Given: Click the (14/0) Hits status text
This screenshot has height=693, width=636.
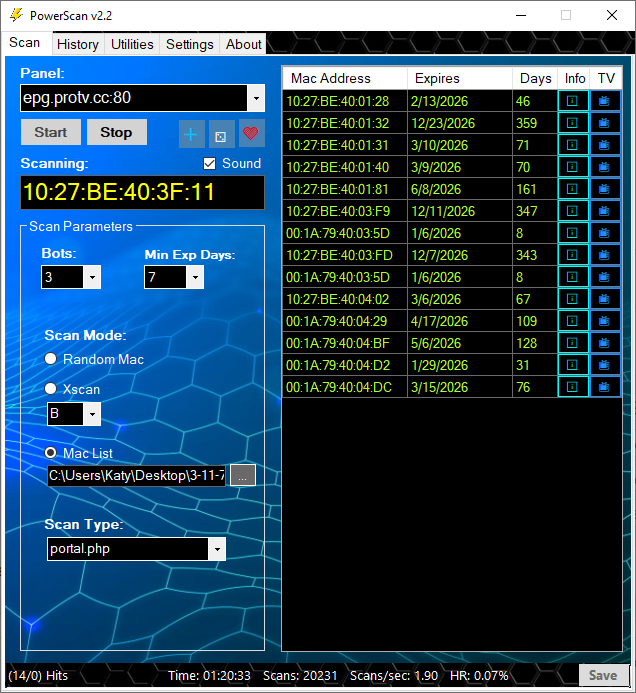Looking at the screenshot, I should (38, 676).
